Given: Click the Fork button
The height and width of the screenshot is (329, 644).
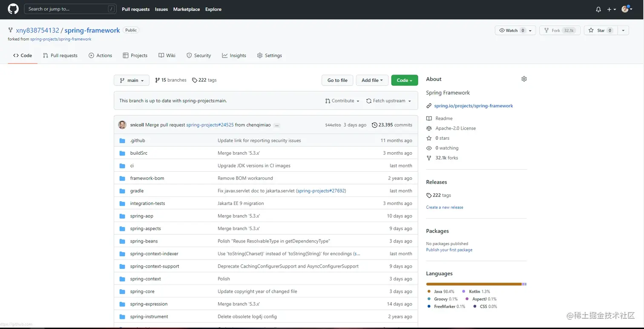Looking at the screenshot, I should (560, 30).
